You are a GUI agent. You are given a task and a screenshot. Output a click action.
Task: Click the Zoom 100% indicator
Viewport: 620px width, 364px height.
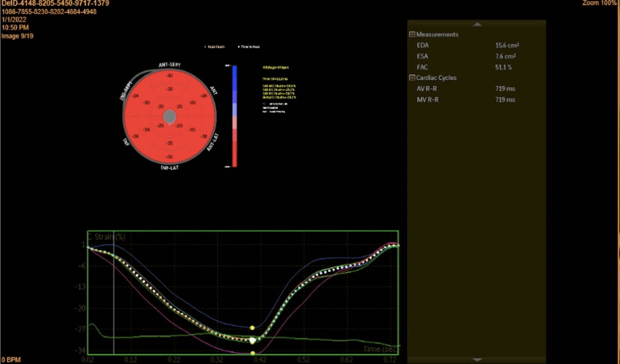tap(601, 3)
